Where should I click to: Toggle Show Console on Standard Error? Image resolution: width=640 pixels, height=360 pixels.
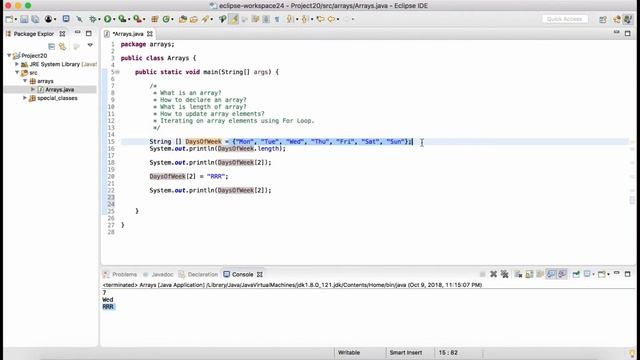pos(562,274)
